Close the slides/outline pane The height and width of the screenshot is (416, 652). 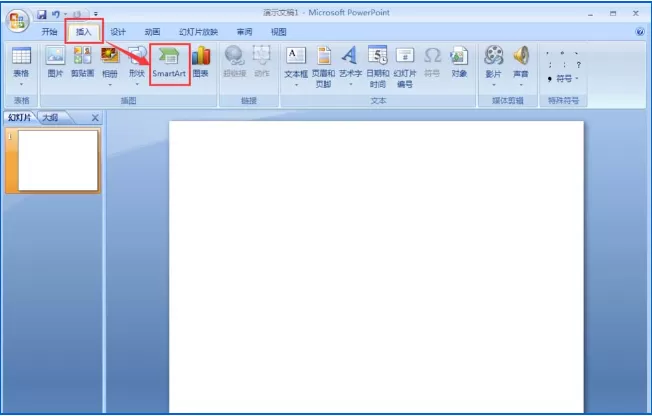tap(95, 118)
